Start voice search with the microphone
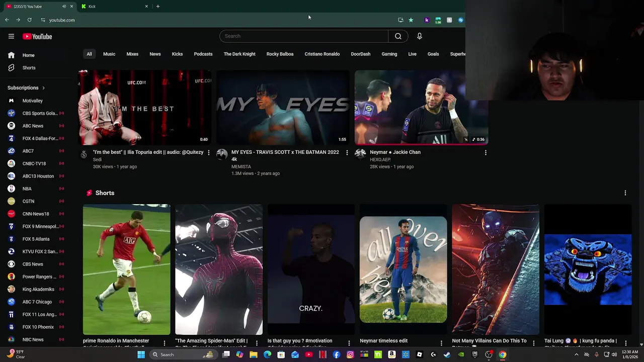Viewport: 644px width, 362px height. (x=419, y=36)
